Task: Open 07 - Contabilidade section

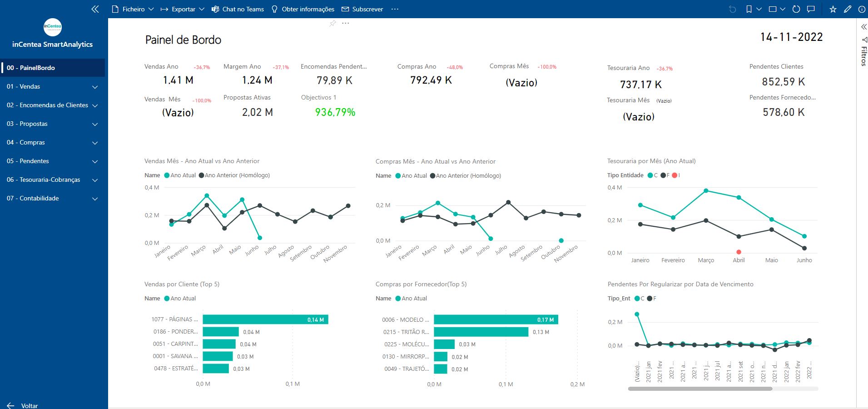Action: click(x=33, y=198)
